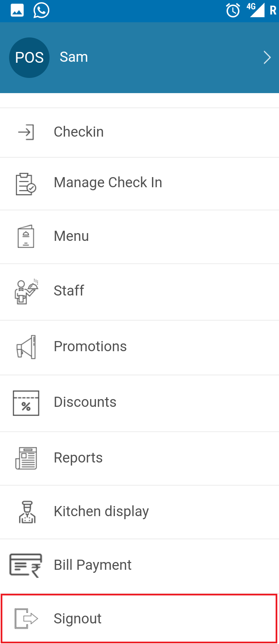Tap the alarm clock status bar icon

(233, 10)
